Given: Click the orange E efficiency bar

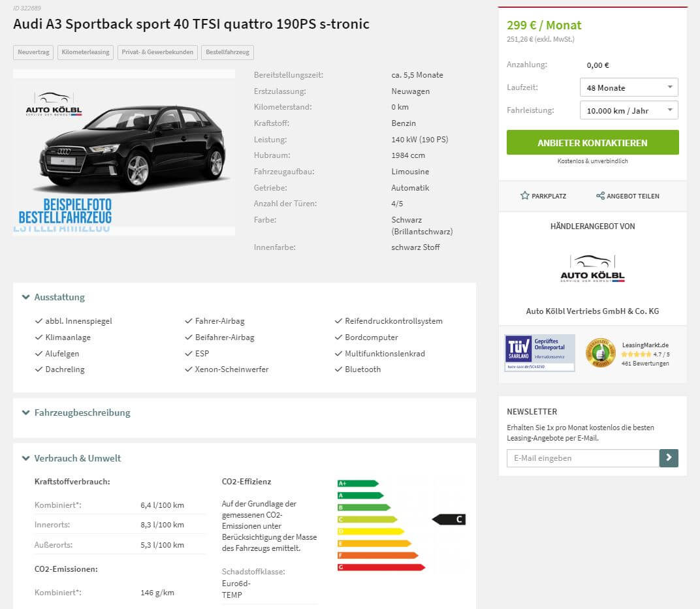Looking at the screenshot, I should coord(374,543).
